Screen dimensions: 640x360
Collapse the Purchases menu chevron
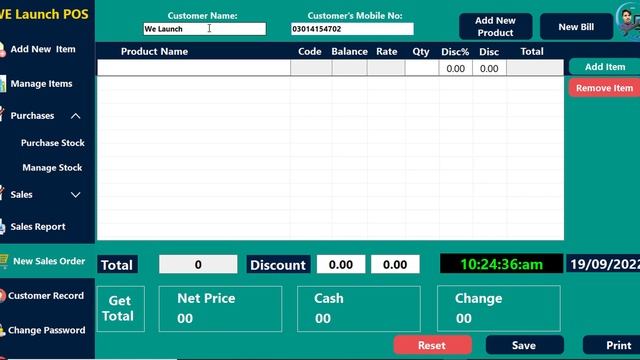tap(76, 116)
